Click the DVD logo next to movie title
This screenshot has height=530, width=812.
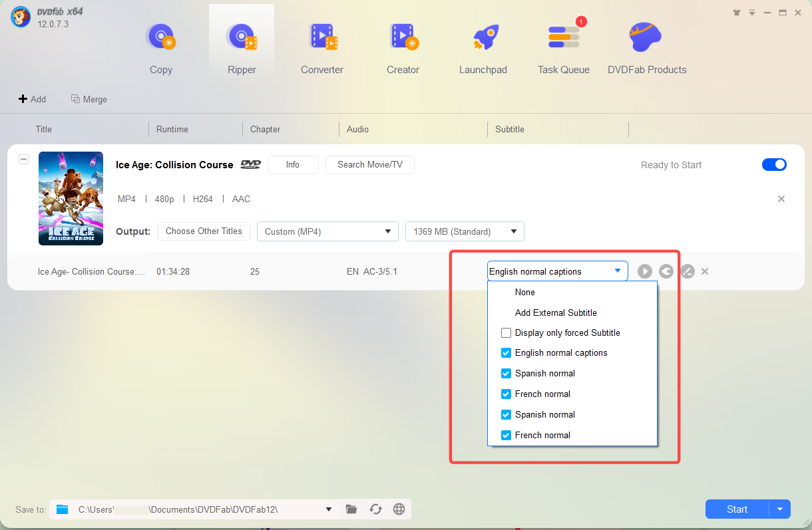[250, 165]
